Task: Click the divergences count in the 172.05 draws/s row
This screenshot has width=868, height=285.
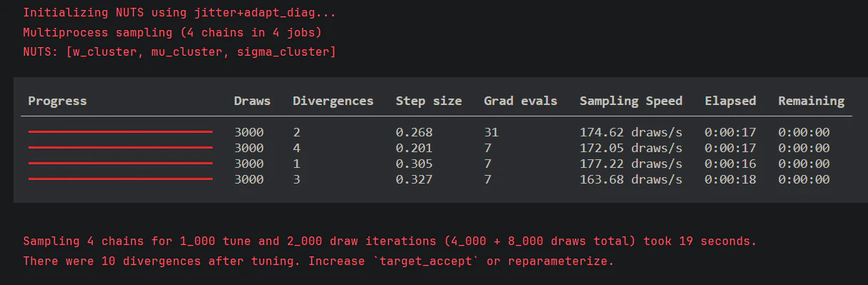Action: (296, 148)
